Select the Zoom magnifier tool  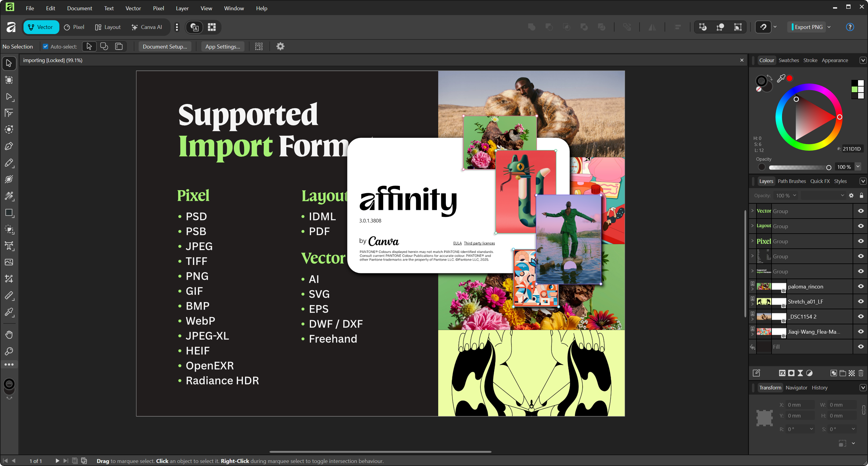coord(9,351)
